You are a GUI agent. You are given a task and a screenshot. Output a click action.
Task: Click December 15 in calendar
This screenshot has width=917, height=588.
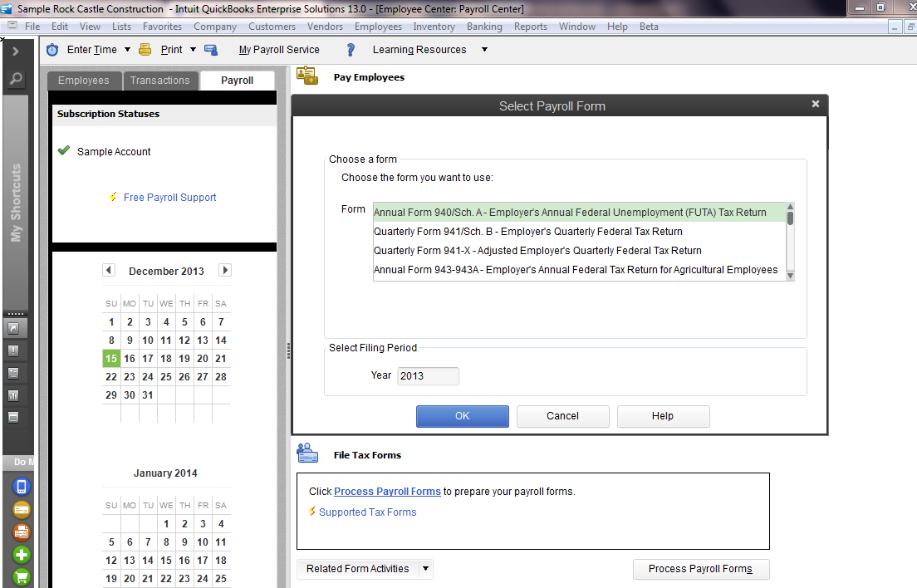[x=111, y=358]
